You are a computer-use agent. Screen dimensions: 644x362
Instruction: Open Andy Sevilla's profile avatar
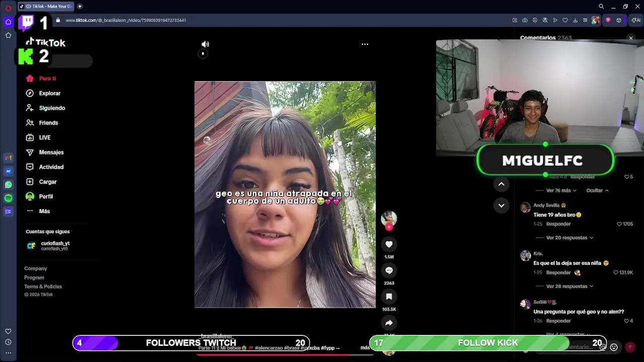525,208
